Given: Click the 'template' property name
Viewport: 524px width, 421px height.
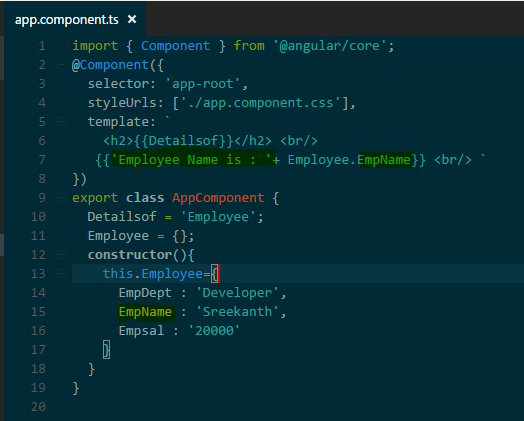Looking at the screenshot, I should [118, 122].
